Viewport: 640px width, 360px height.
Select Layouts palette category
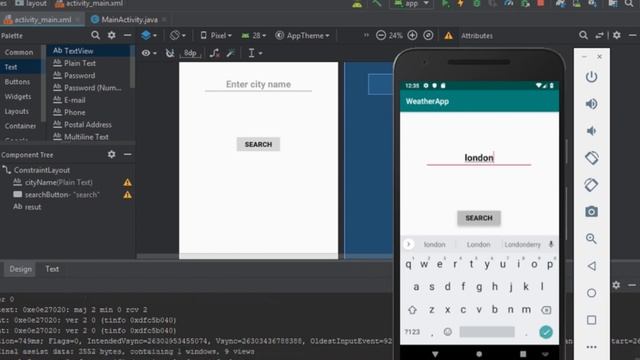click(17, 111)
